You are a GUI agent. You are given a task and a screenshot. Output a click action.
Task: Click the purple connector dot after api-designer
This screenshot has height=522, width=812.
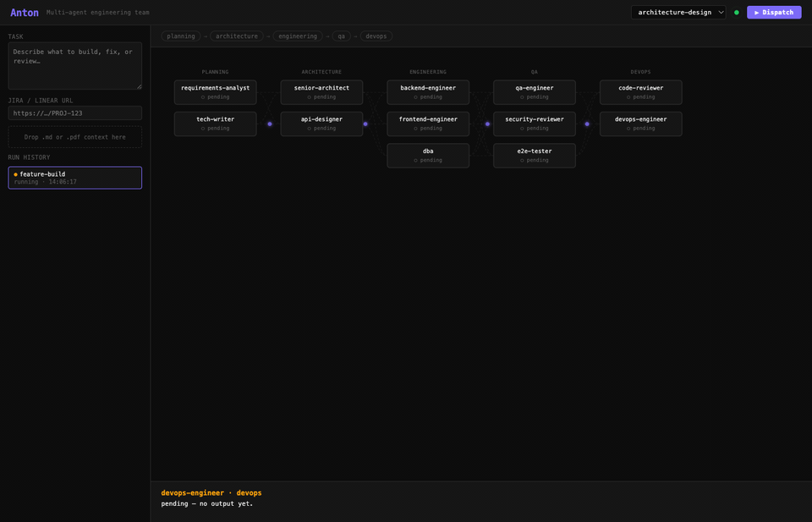(x=365, y=124)
